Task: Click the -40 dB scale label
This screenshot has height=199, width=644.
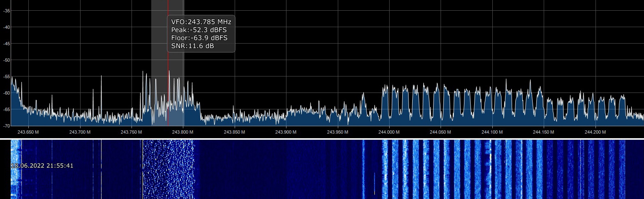Action: [7, 27]
